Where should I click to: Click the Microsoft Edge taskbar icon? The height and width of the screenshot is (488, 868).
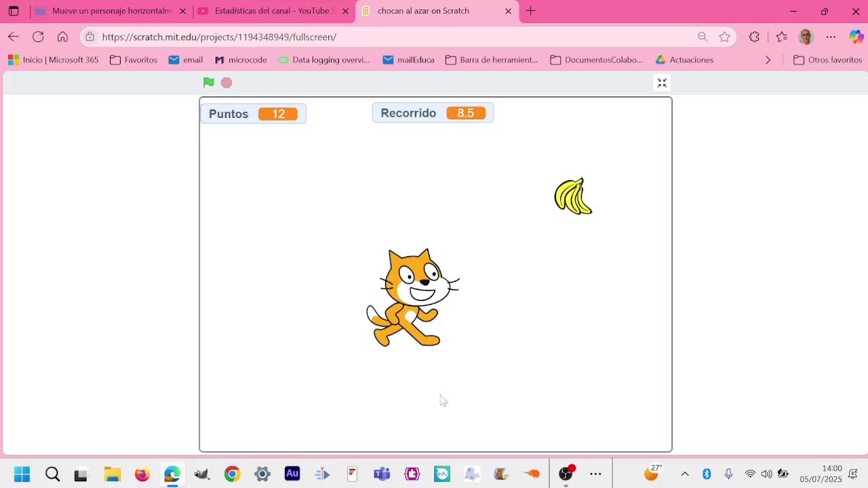(172, 474)
